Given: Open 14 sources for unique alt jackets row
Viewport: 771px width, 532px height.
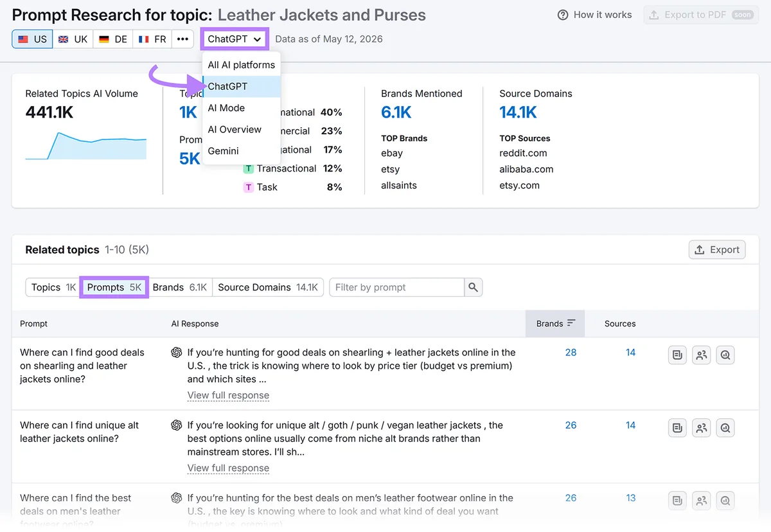Looking at the screenshot, I should [x=631, y=425].
